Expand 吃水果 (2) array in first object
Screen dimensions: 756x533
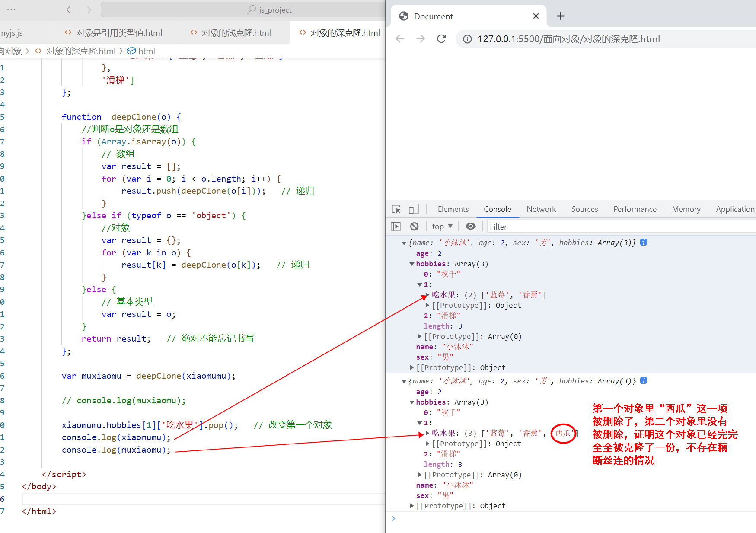coord(427,295)
